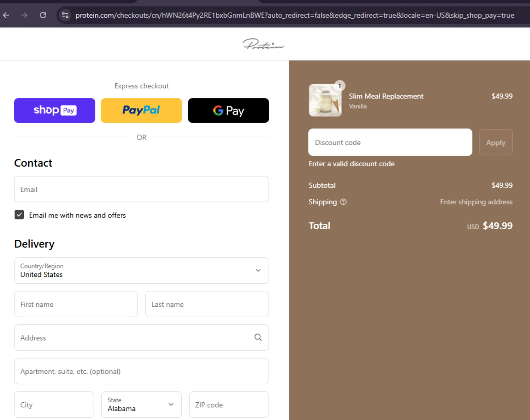Click the 'Enter a valid discount code' message
530x420 pixels.
coord(352,164)
